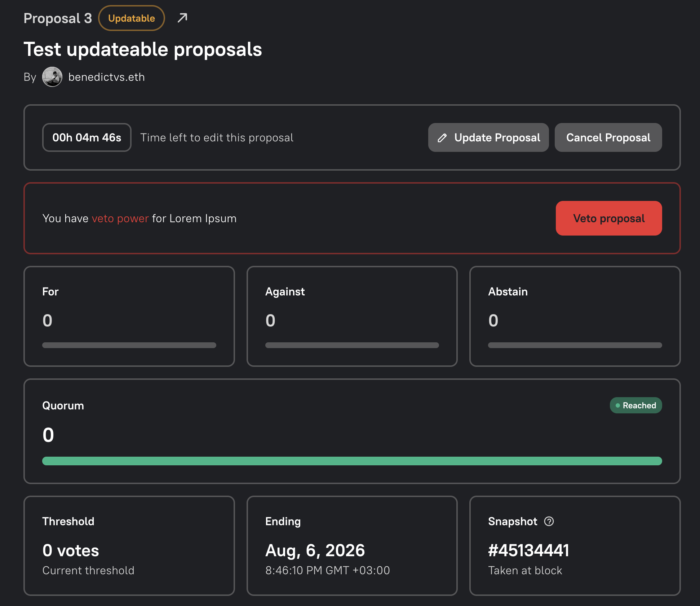Click the '0 votes' threshold value

71,550
